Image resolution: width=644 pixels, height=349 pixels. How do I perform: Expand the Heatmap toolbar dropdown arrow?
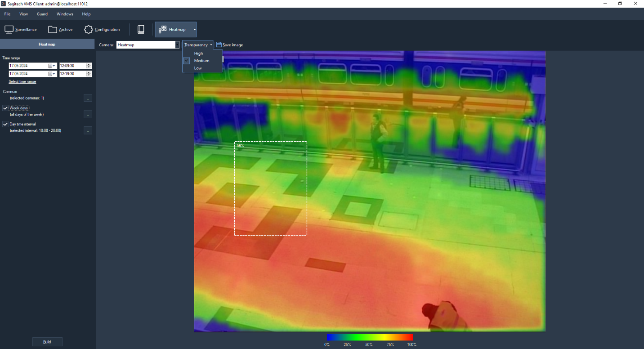point(194,30)
